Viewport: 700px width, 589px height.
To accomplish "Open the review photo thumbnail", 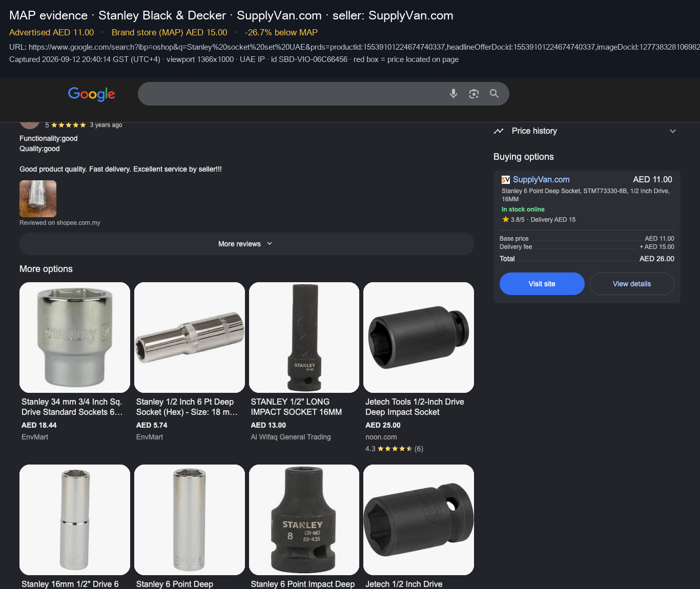I will tap(38, 199).
